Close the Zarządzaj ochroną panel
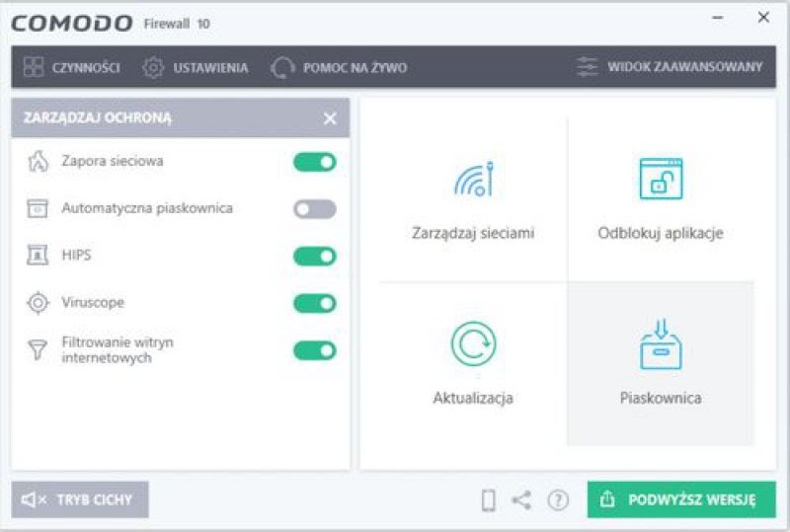 coord(330,118)
